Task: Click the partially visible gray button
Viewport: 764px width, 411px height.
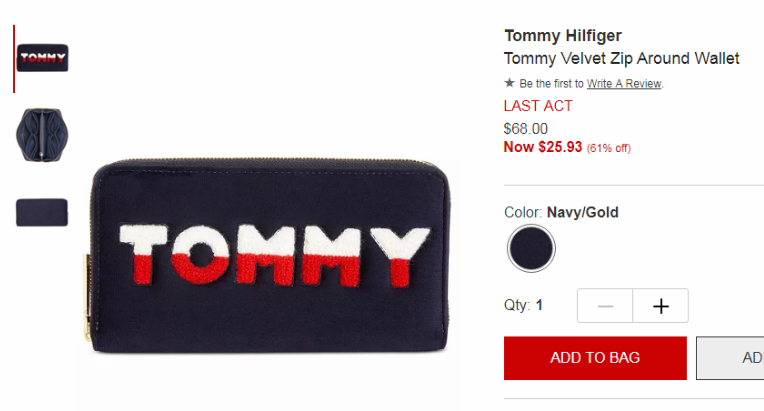Action: [x=730, y=358]
